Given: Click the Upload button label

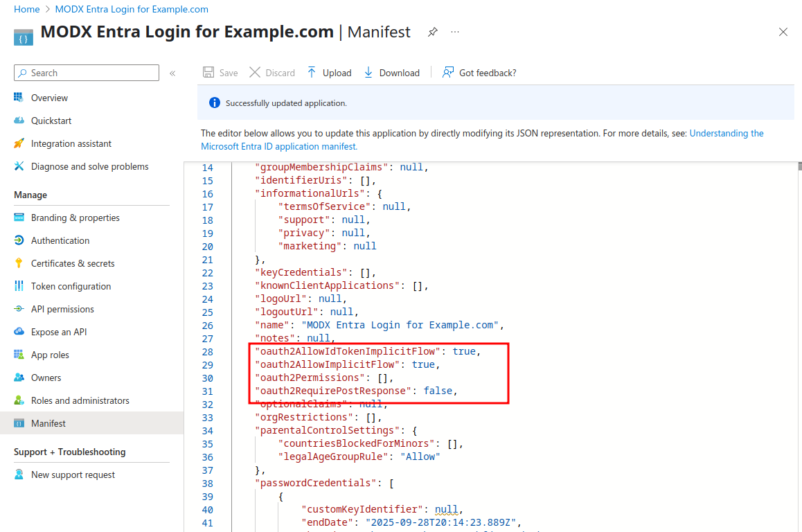Looking at the screenshot, I should pos(337,73).
